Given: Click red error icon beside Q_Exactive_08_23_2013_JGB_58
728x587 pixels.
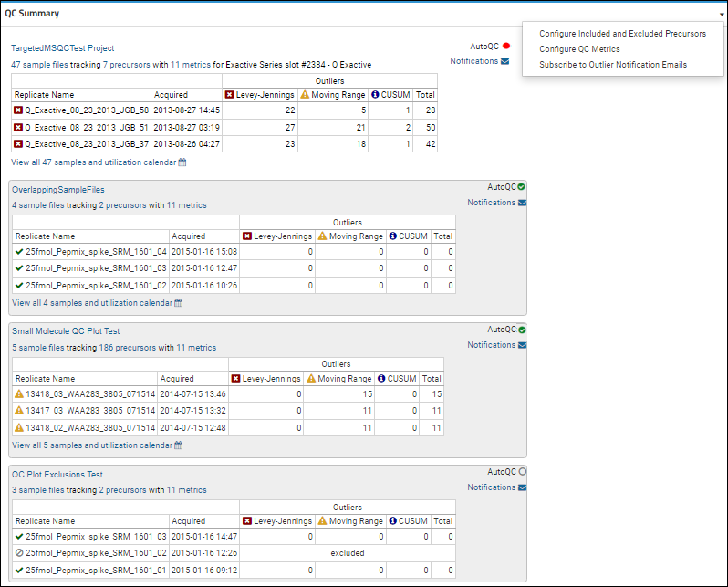Looking at the screenshot, I should coord(18,110).
